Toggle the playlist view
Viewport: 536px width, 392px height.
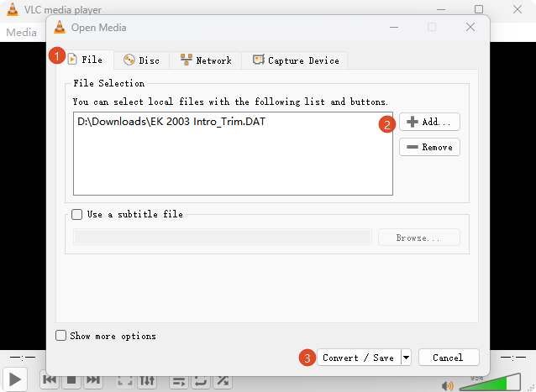[179, 380]
